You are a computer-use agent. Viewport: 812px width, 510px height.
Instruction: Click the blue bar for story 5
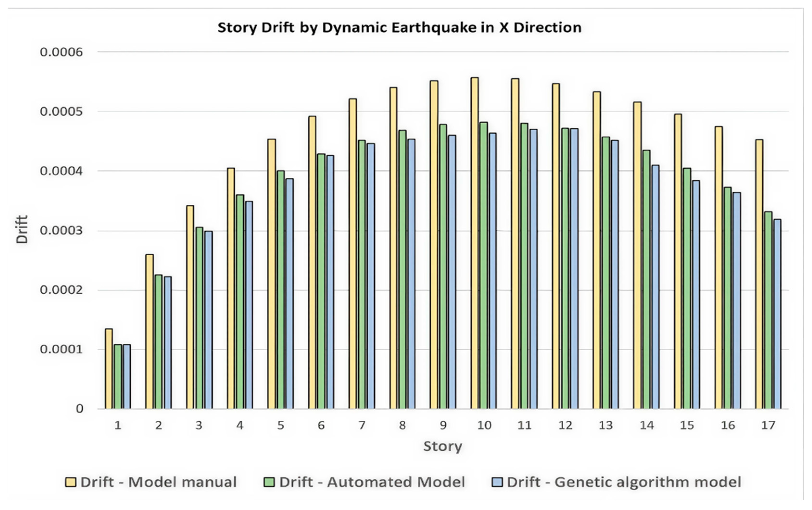point(289,293)
